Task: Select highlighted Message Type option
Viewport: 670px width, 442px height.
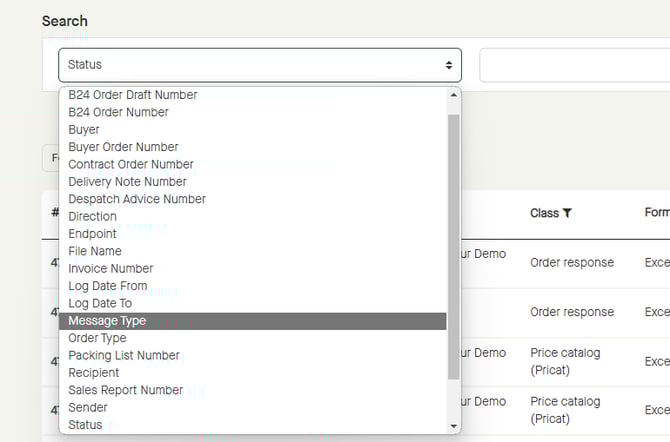Action: pyautogui.click(x=253, y=321)
